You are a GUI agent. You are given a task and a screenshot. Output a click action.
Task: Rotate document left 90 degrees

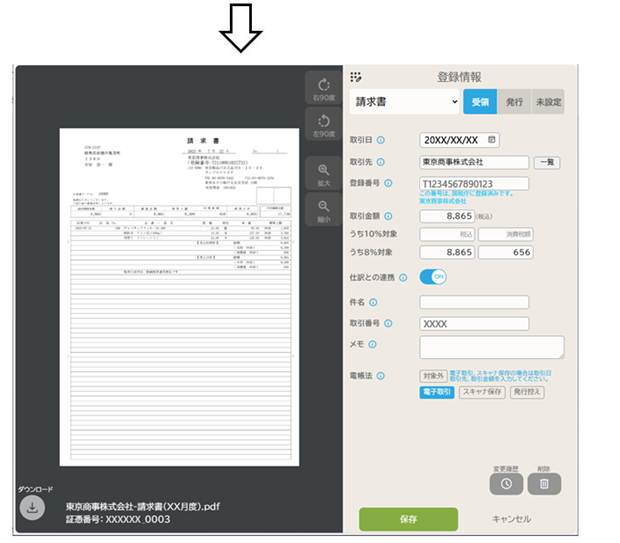tap(323, 125)
